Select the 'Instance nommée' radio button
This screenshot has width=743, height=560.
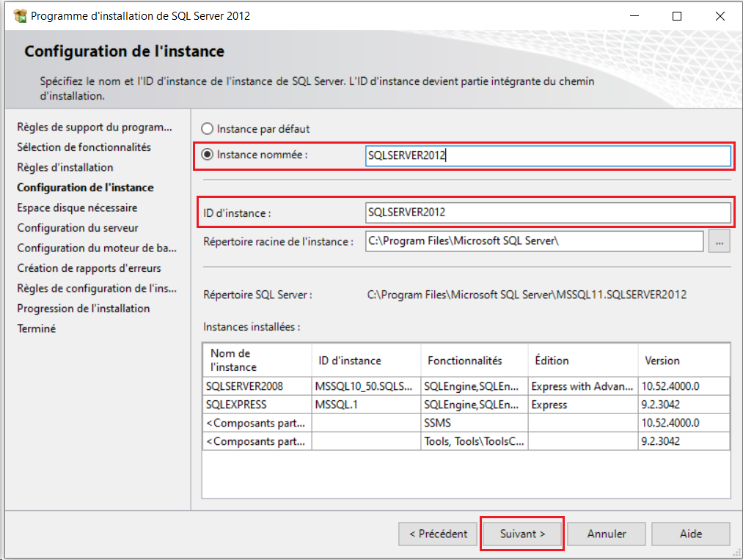[x=207, y=155]
